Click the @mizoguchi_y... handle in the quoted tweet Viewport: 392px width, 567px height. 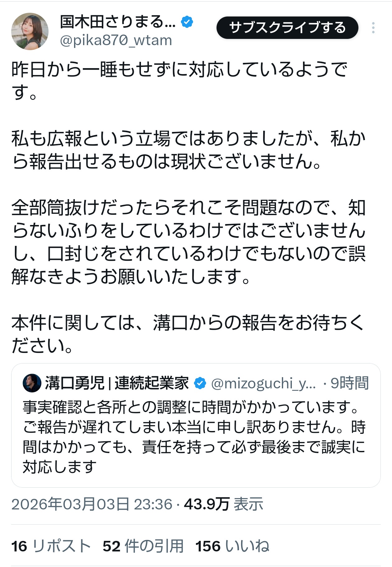point(263,383)
